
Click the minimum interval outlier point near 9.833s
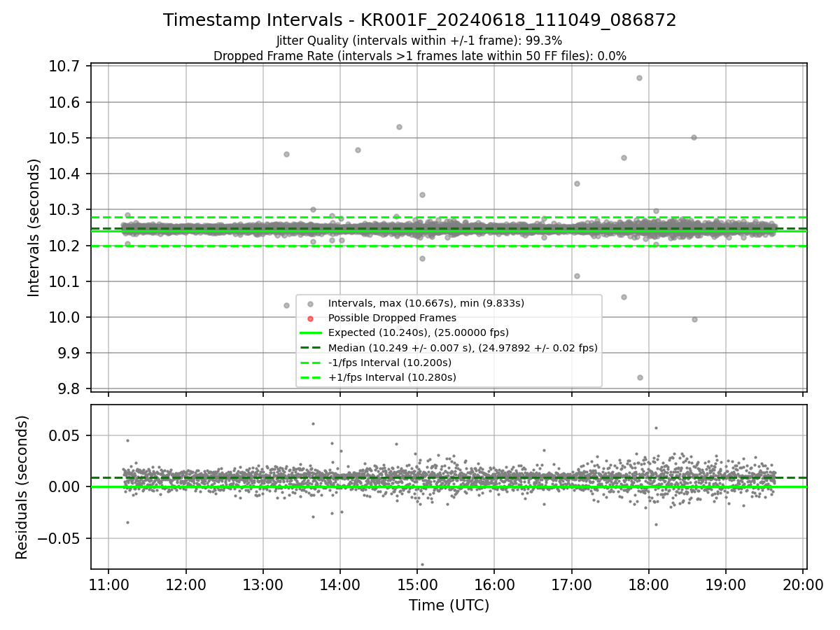click(640, 377)
